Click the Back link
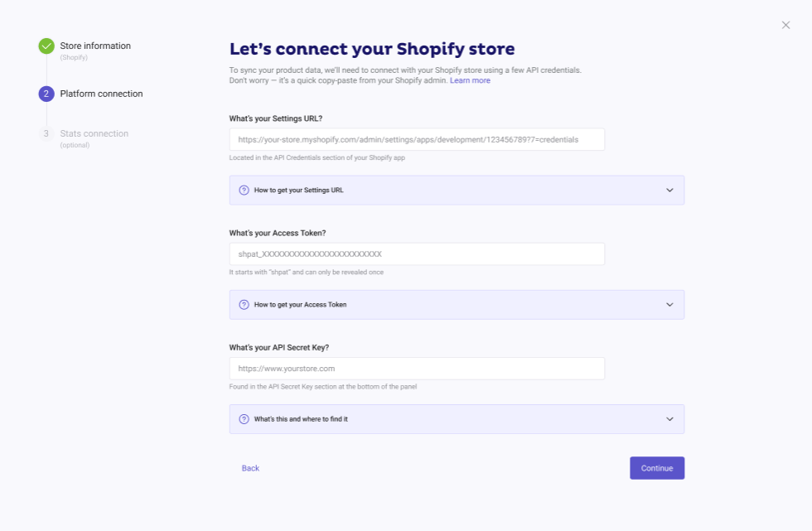Screen dimensions: 812x531 (250, 468)
